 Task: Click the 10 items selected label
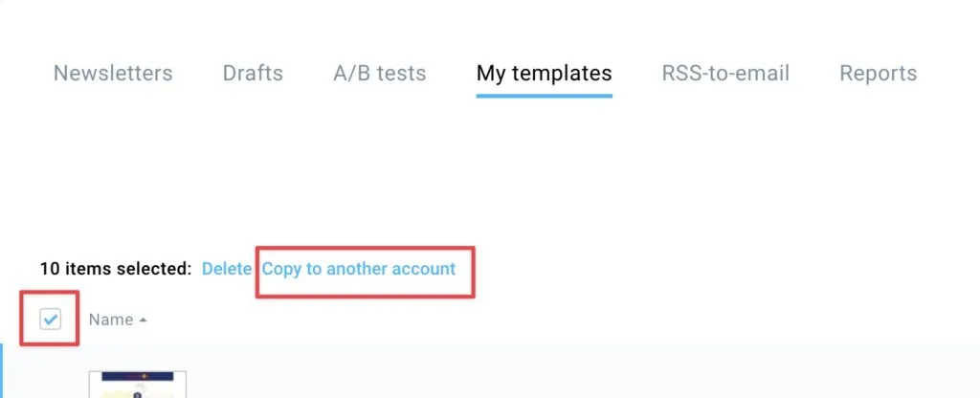point(116,269)
